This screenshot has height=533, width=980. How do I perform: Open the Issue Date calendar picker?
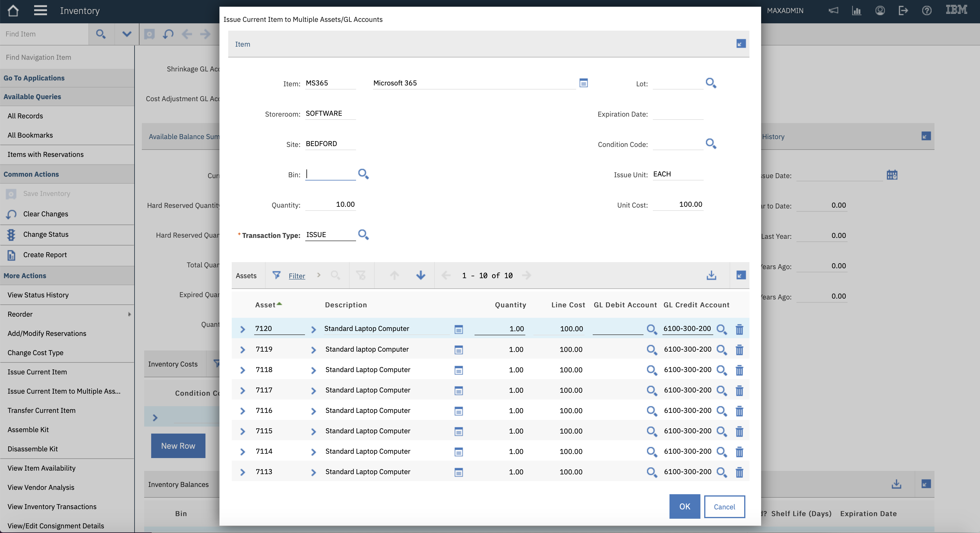click(892, 175)
